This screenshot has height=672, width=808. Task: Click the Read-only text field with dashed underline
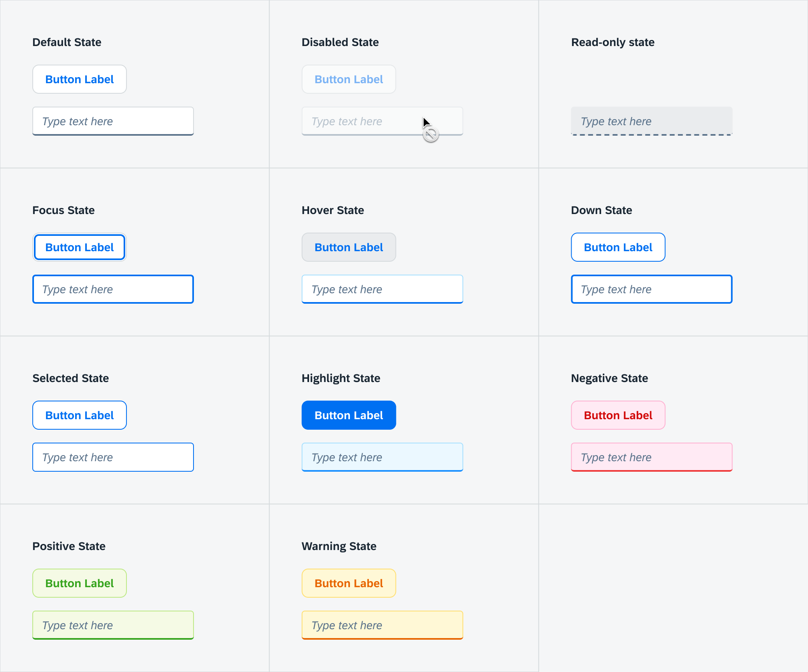click(x=651, y=121)
